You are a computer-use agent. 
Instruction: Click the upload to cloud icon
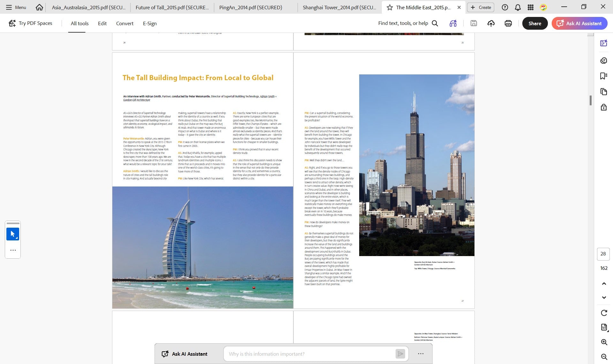[x=491, y=23]
